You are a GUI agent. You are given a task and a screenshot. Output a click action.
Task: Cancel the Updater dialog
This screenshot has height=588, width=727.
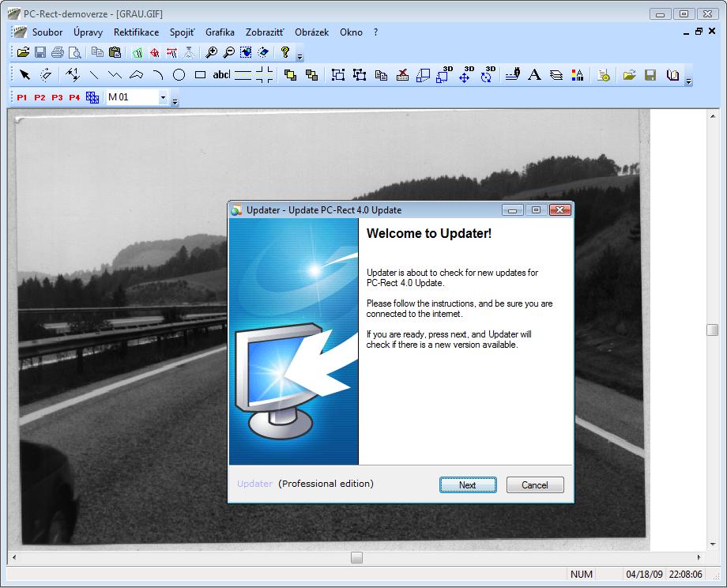[535, 485]
